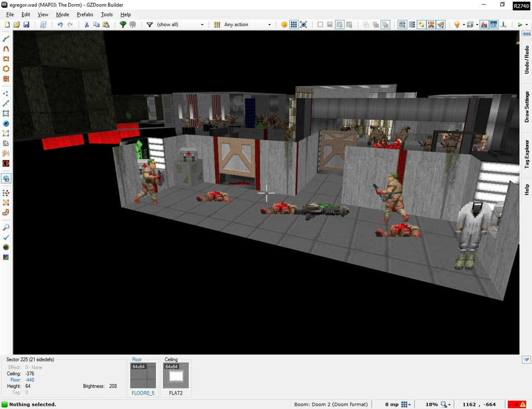Open the File menu

pos(10,15)
